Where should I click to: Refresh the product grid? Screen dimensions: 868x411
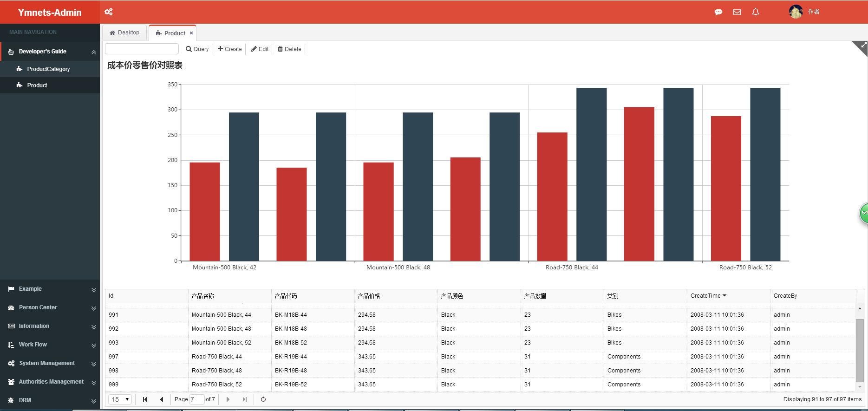(x=263, y=399)
